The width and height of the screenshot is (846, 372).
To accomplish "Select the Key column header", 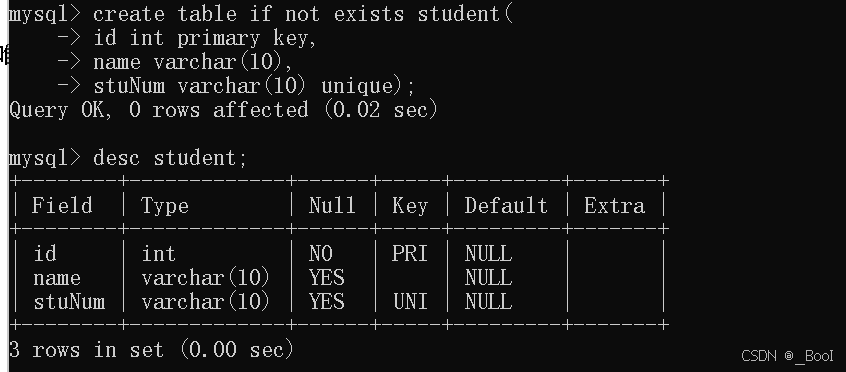I will coord(410,206).
